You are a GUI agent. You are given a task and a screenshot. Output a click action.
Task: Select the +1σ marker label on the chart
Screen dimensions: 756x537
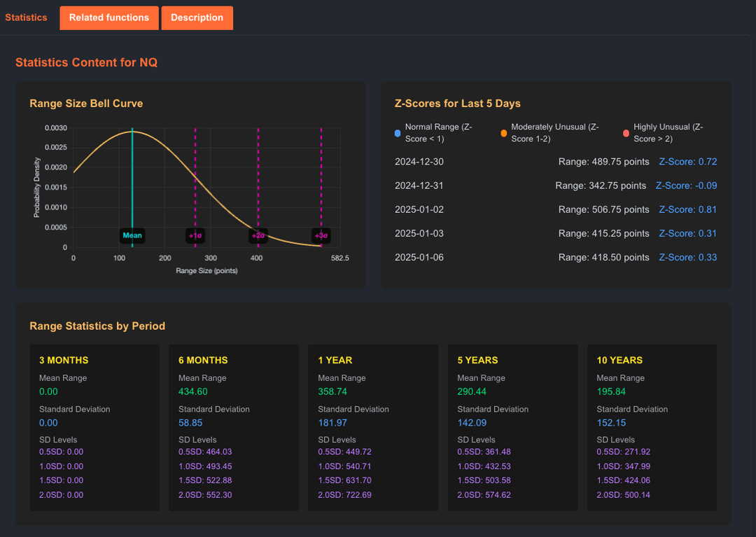pos(196,236)
